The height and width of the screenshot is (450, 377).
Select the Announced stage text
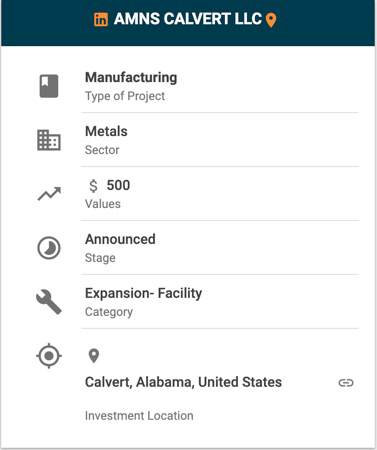click(120, 239)
